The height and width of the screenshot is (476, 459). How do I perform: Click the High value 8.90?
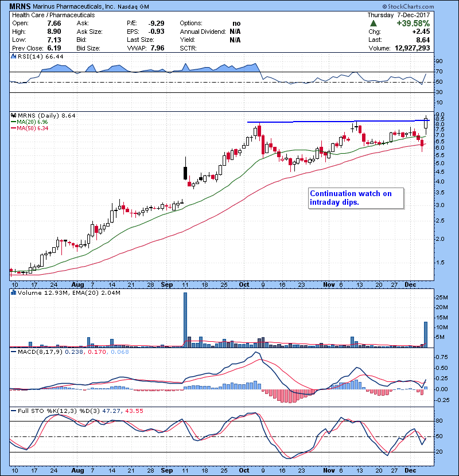tap(54, 32)
